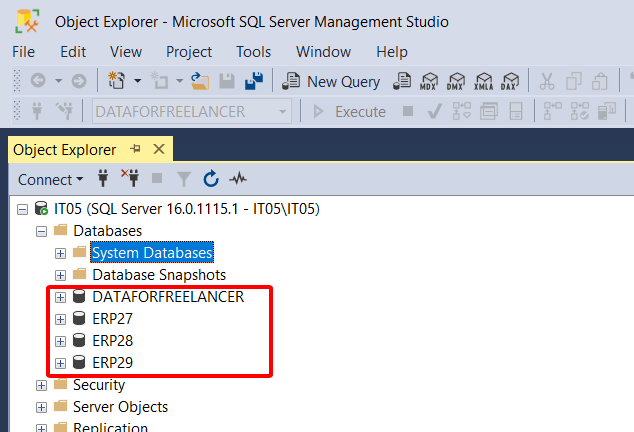Expand the System Databases folder
This screenshot has width=634, height=432.
(x=61, y=253)
